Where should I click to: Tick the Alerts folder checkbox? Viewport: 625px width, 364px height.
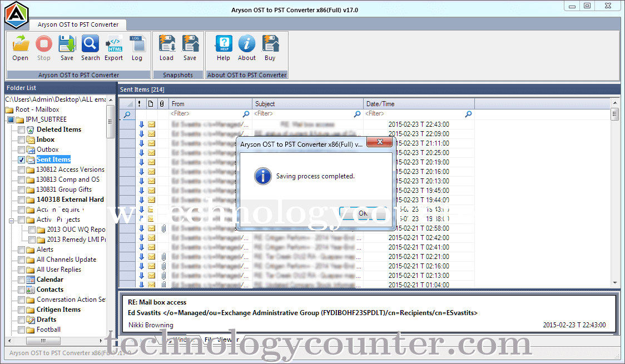22,250
